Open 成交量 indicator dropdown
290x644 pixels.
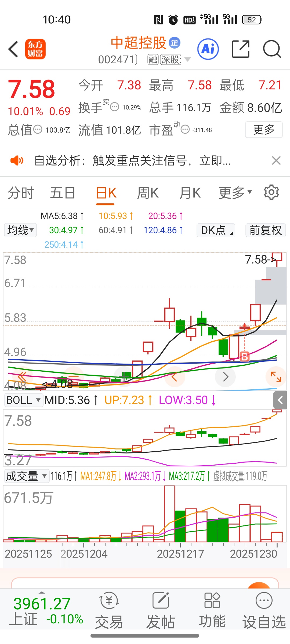tap(27, 476)
